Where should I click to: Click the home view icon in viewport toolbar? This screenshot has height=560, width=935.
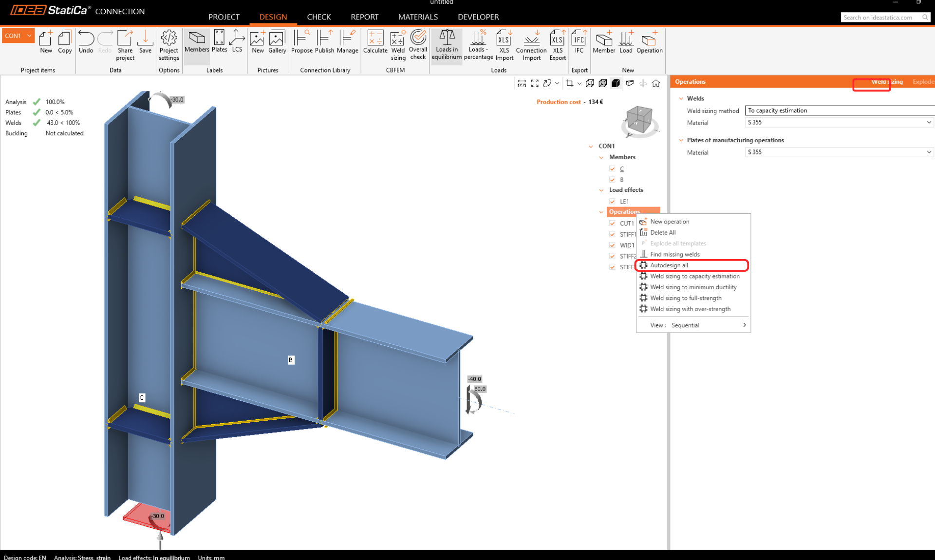click(656, 83)
